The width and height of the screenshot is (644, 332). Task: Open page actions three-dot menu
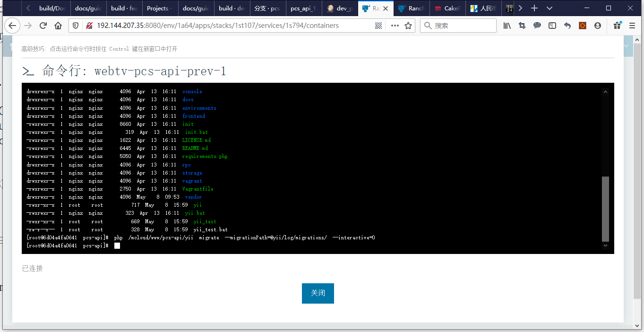(x=395, y=26)
